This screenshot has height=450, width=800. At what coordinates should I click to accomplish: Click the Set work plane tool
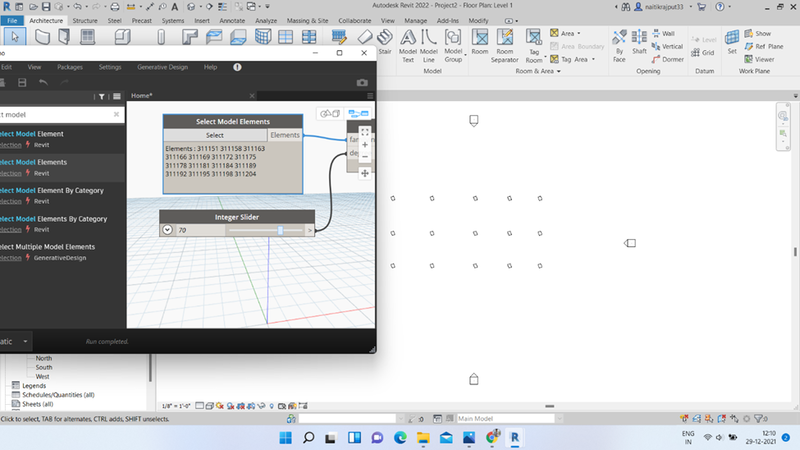(732, 42)
